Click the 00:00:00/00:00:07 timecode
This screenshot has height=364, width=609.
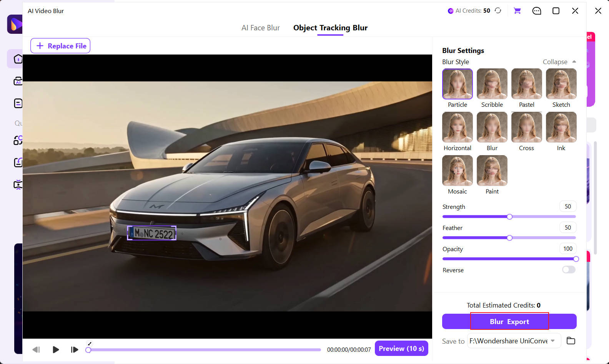coord(349,350)
